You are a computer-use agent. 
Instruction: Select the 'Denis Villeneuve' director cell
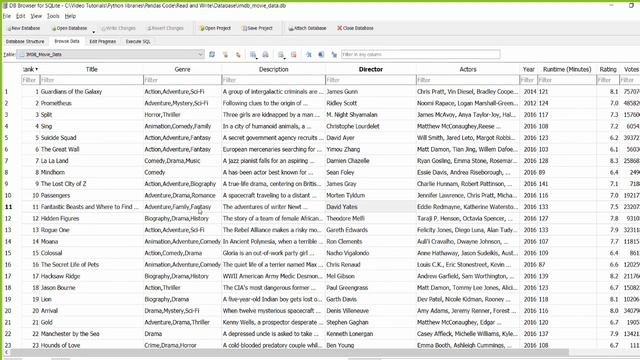point(371,311)
